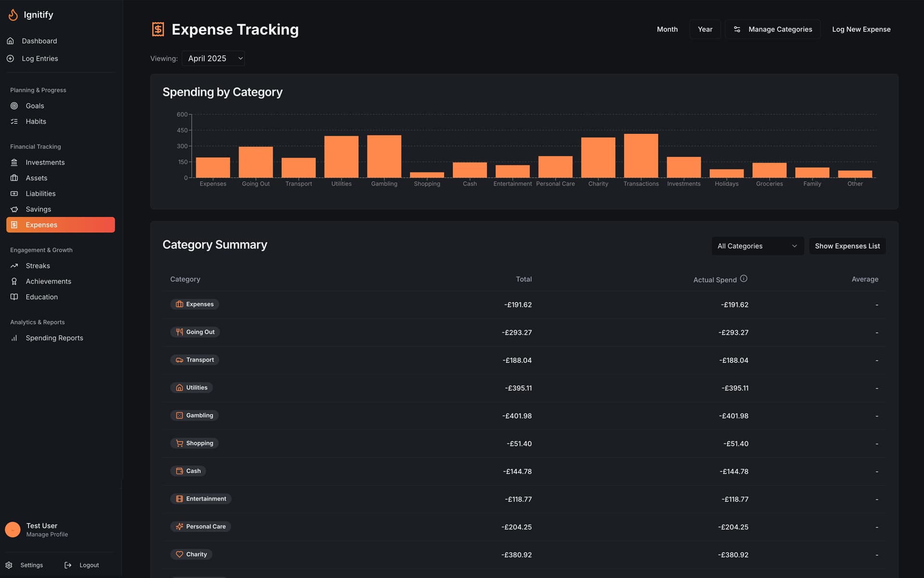Click the Spending Reports bar chart icon
The image size is (924, 578).
pyautogui.click(x=14, y=338)
